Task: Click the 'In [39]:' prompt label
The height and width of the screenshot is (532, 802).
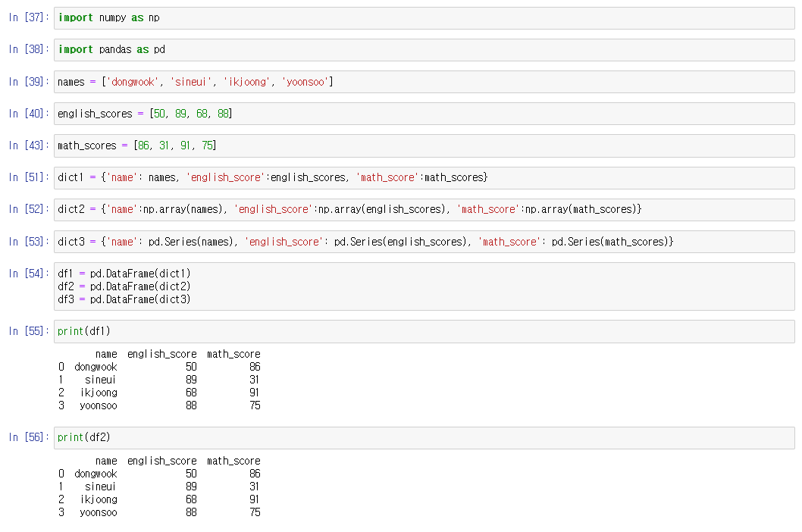Action: pyautogui.click(x=29, y=81)
